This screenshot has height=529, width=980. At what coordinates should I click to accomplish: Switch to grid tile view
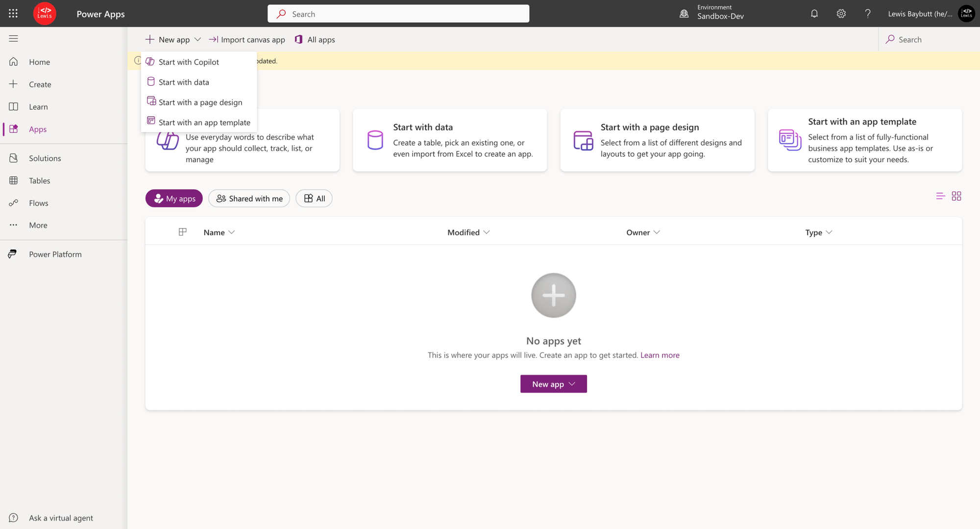(x=956, y=196)
